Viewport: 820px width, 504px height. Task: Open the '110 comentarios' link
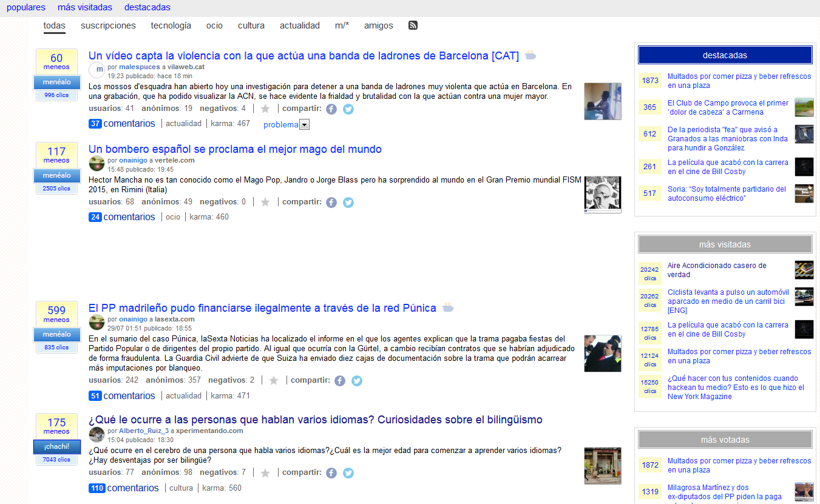coord(124,488)
